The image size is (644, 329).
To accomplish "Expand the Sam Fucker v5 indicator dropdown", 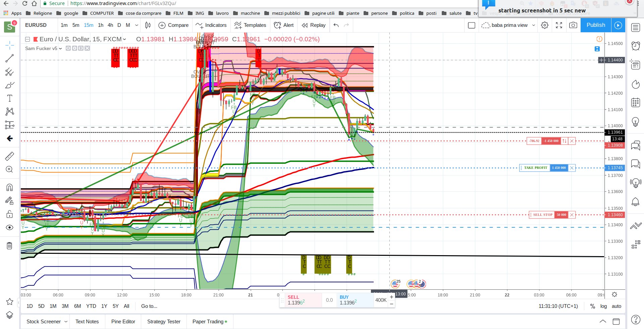I will (60, 48).
